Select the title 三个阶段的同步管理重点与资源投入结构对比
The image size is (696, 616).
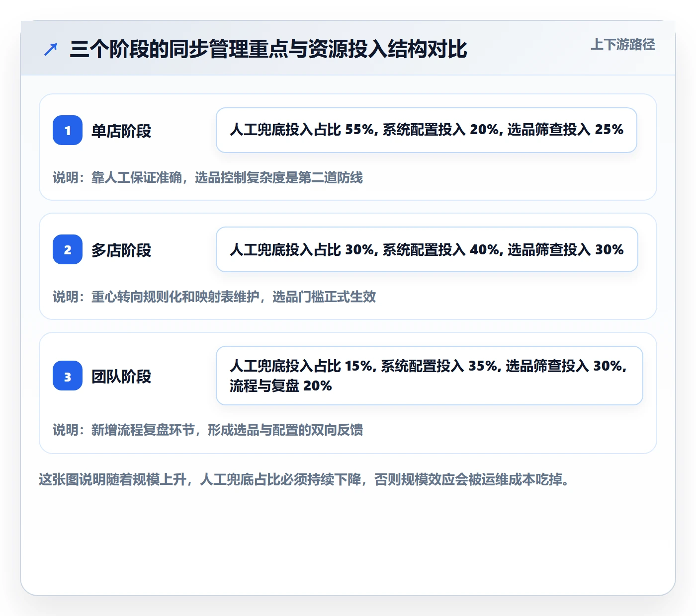(x=268, y=49)
